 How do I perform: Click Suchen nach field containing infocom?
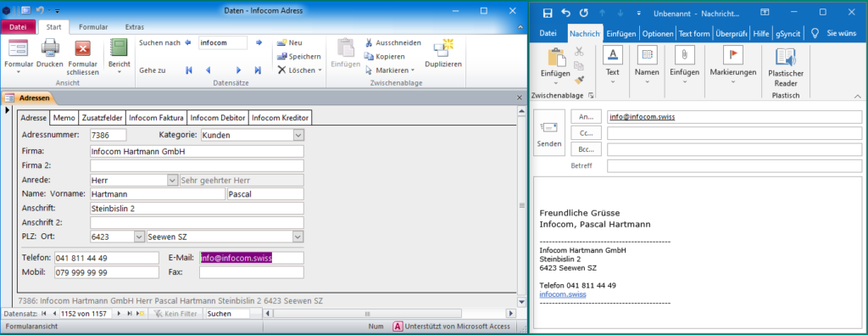tap(223, 42)
